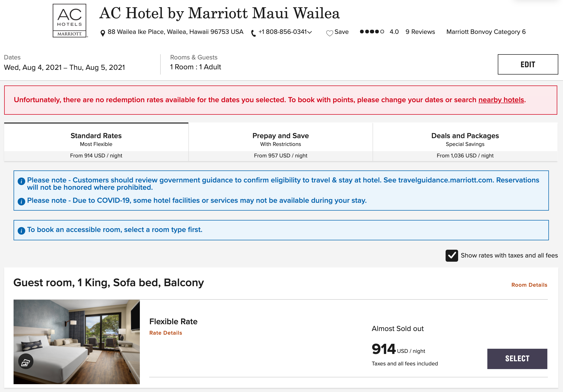
Task: Expand the phone number dropdown chevron
Action: click(x=310, y=32)
